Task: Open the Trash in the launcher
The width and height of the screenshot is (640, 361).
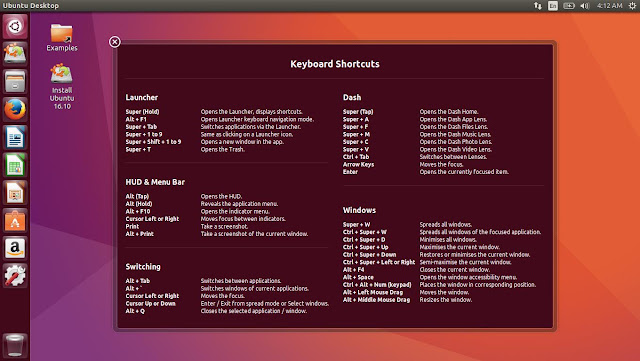Action: (15, 345)
